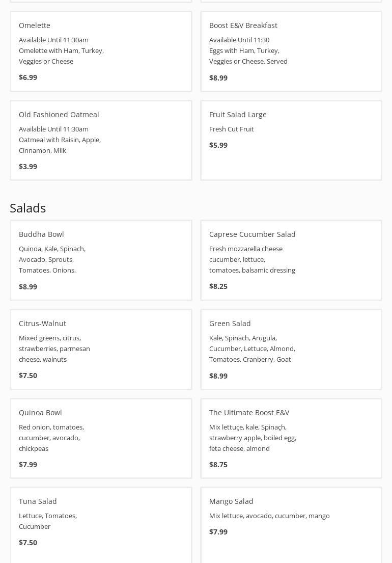Click the Caprese Cucumber $8.25 price
This screenshot has height=563, width=392.
tap(218, 286)
